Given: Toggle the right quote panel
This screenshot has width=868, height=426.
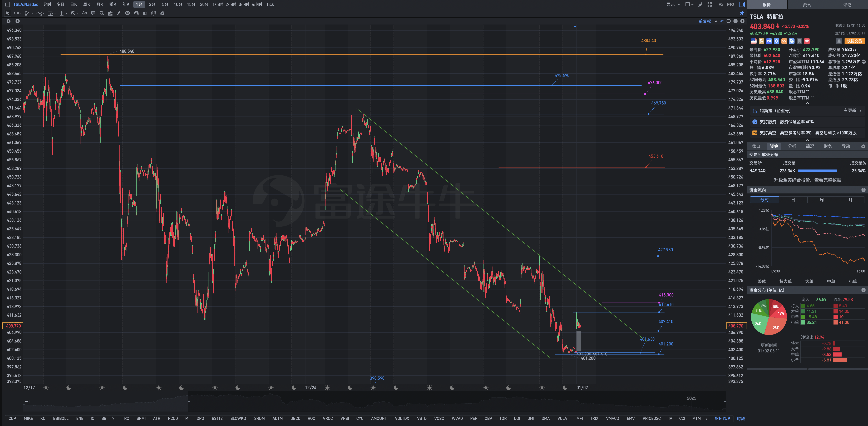Looking at the screenshot, I should click(x=742, y=4).
